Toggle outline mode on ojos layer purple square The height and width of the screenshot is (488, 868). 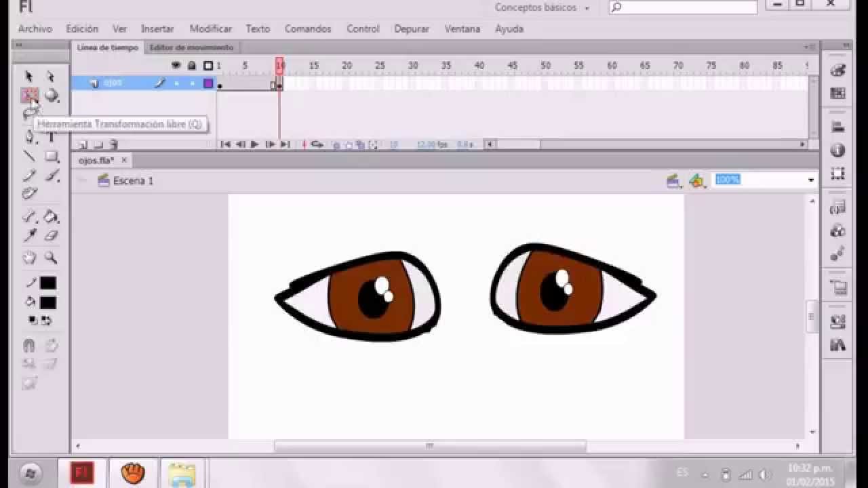[x=208, y=83]
